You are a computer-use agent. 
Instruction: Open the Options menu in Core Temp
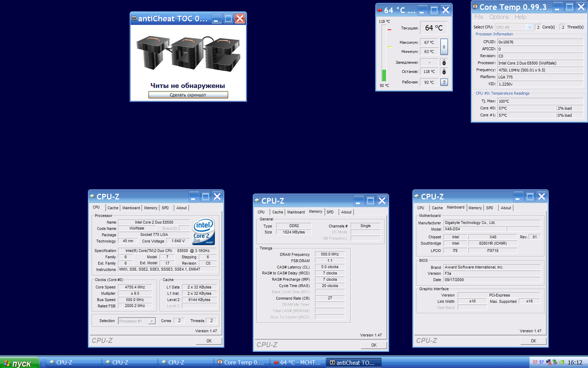(x=499, y=17)
